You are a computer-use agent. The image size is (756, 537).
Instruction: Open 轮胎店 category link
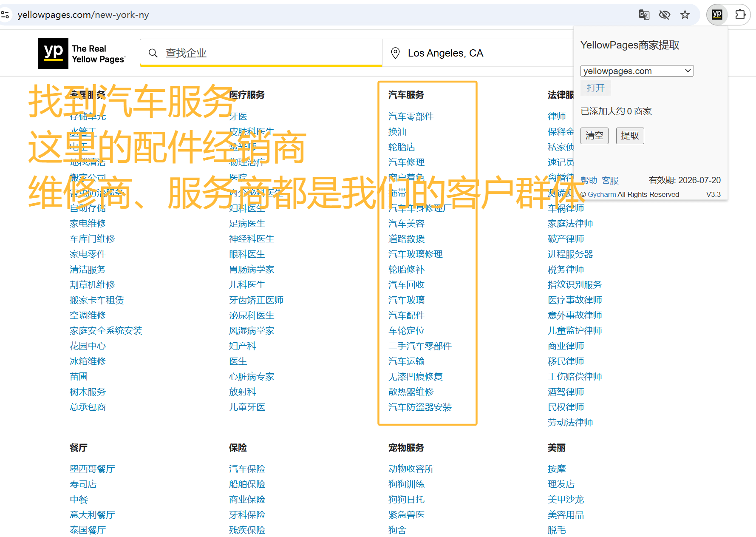tap(402, 147)
